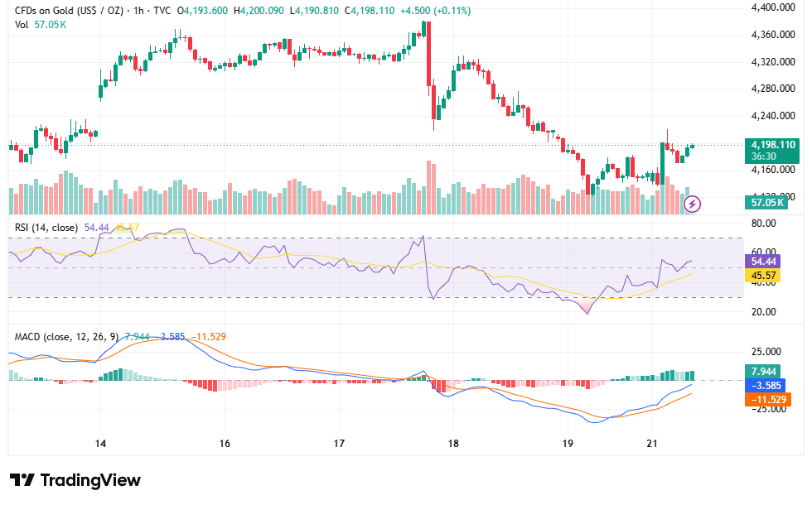Click the close price value C4,198.110
Screen dimensions: 812x505
click(x=370, y=10)
